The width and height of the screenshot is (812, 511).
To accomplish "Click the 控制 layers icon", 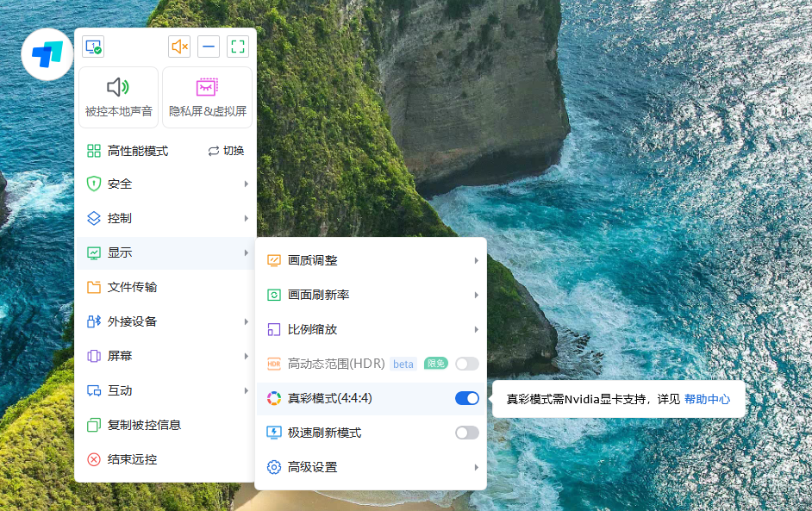I will pos(94,219).
